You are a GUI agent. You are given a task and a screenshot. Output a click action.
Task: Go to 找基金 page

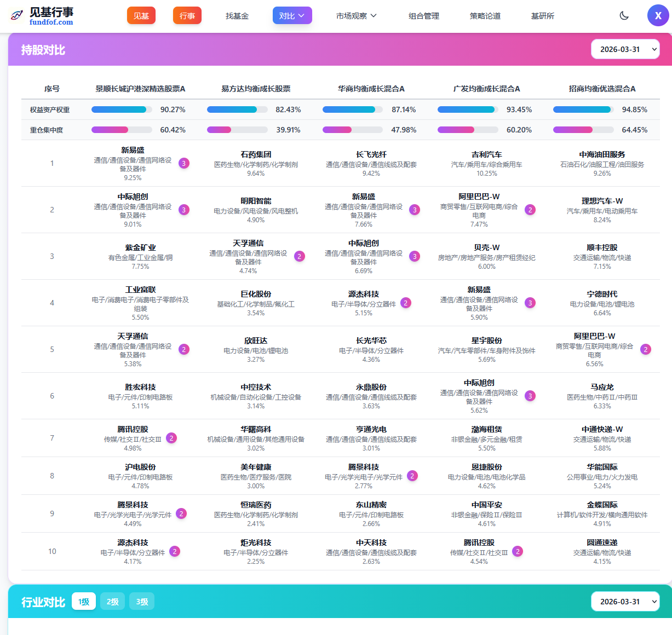[x=237, y=16]
